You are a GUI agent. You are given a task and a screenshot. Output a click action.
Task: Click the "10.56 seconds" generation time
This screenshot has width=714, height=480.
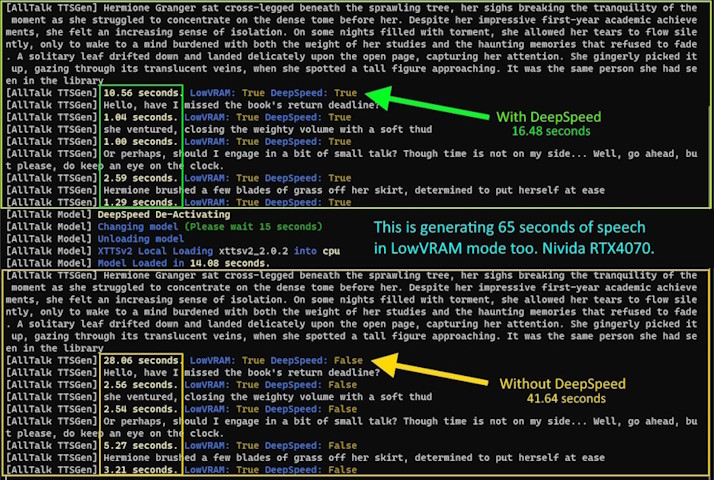[x=141, y=93]
